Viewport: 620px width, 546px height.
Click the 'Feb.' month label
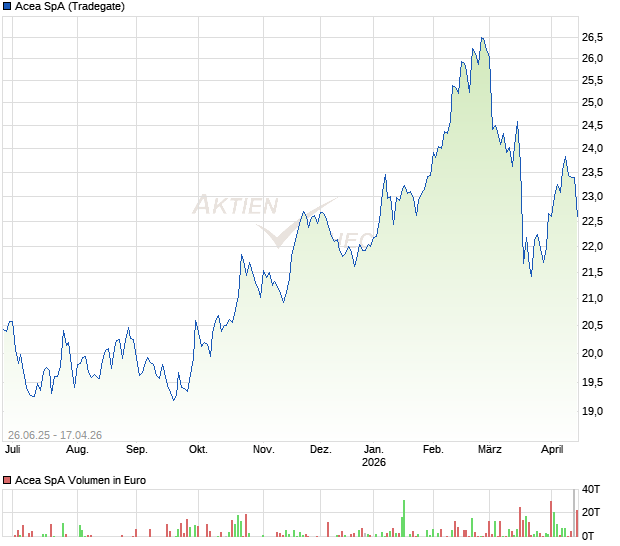click(x=433, y=450)
